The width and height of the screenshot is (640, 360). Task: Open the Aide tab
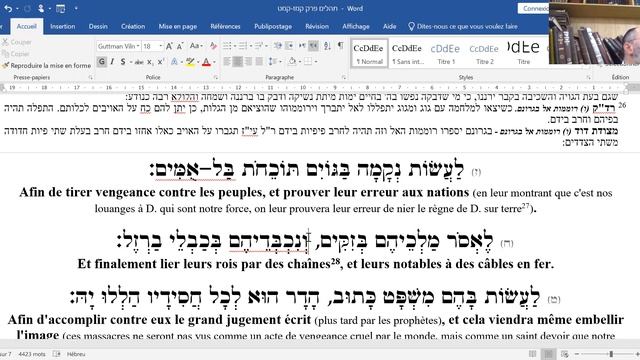tap(389, 26)
